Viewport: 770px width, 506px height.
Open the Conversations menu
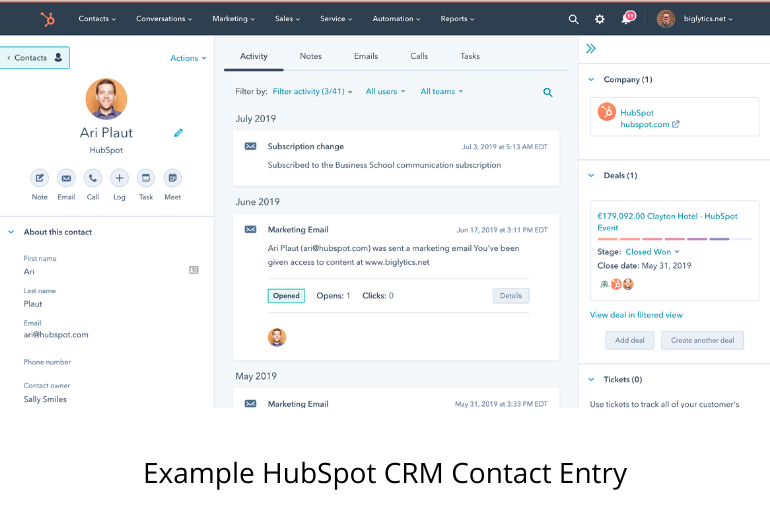tap(164, 19)
